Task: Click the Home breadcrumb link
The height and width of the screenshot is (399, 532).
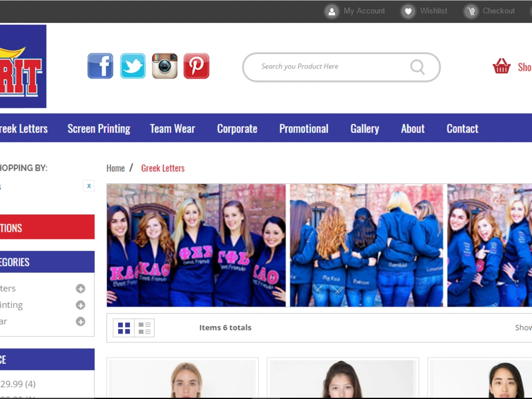Action: pos(115,168)
